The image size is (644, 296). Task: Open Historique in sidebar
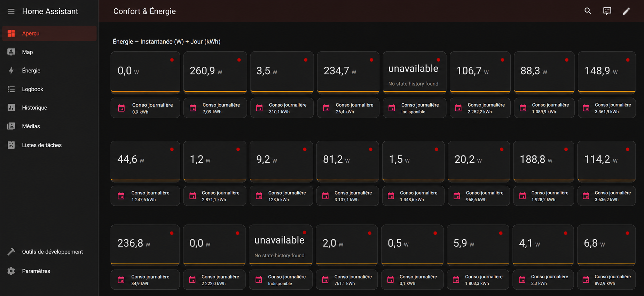coord(49,108)
